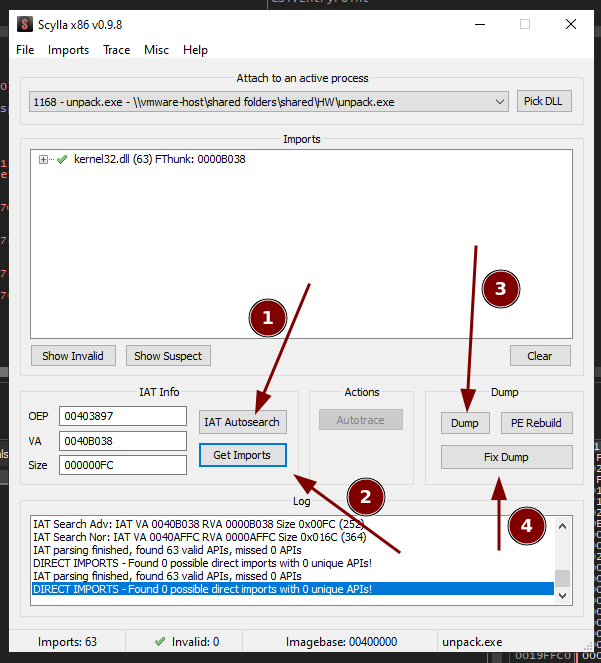Open the Help menu
This screenshot has width=601, height=663.
[x=195, y=50]
